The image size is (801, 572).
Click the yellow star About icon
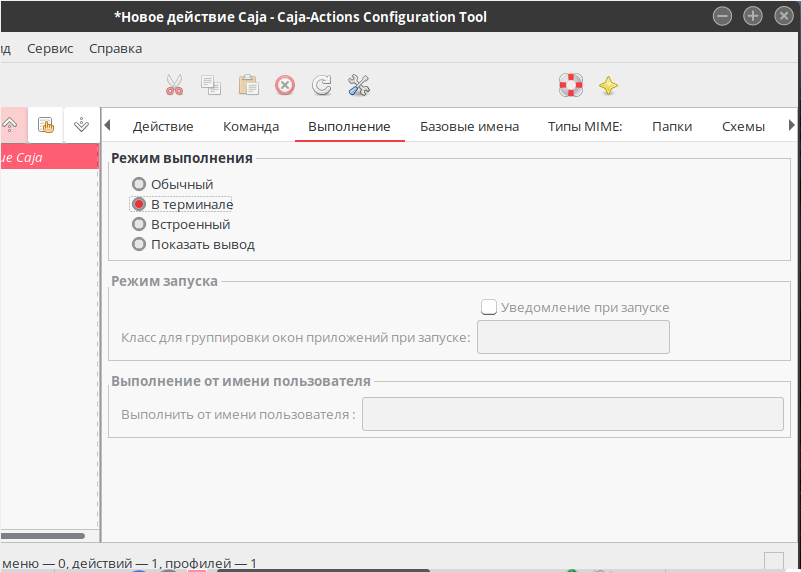point(608,85)
